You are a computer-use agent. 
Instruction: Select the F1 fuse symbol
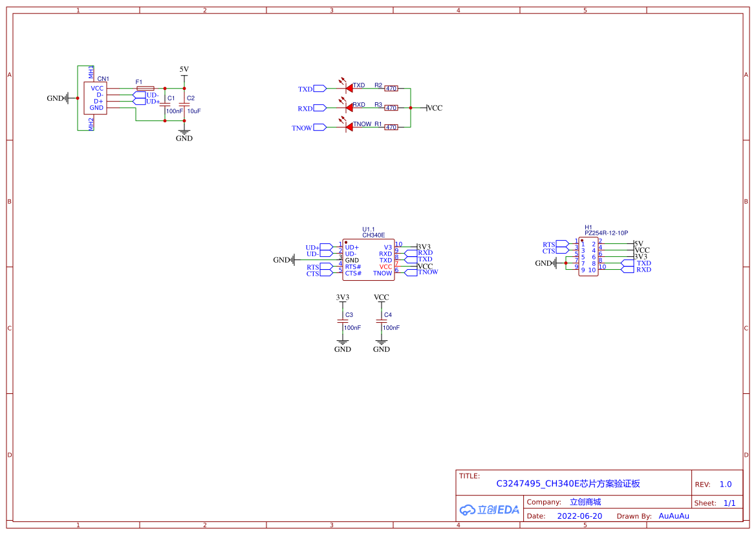tap(145, 88)
